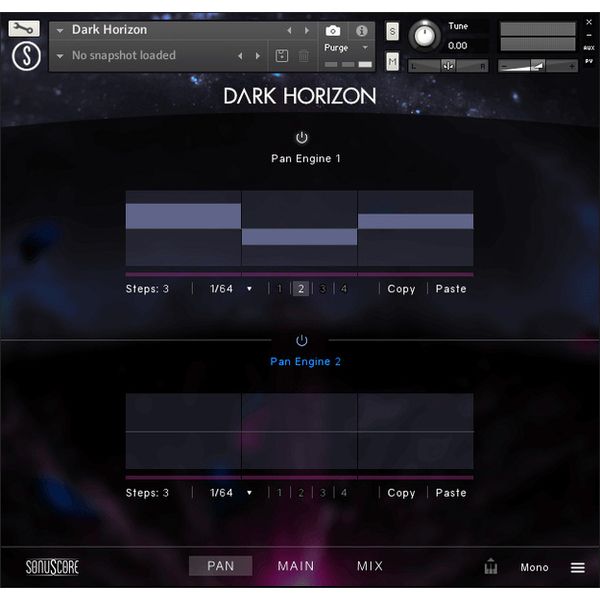The image size is (600, 600).
Task: Click the Pan Engine 2 label
Action: (305, 362)
